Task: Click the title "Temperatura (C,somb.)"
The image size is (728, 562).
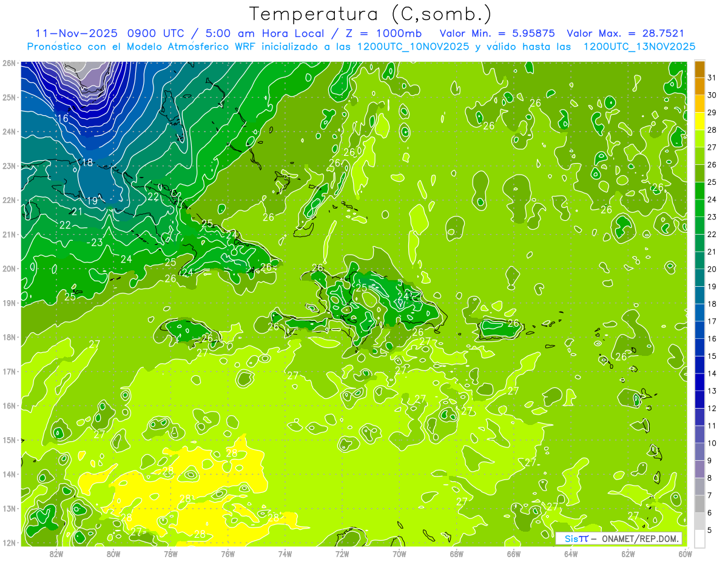Action: click(x=371, y=14)
